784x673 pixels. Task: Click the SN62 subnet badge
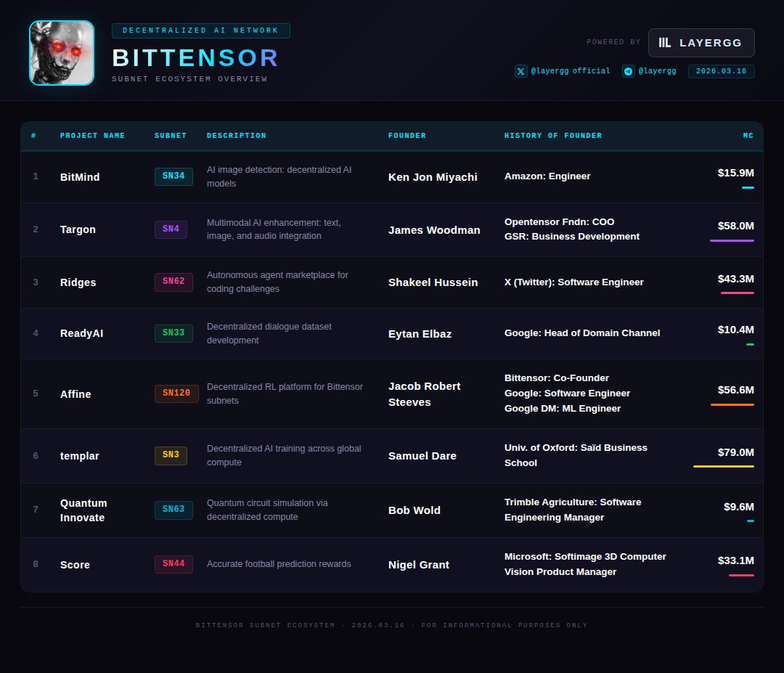[x=173, y=282]
